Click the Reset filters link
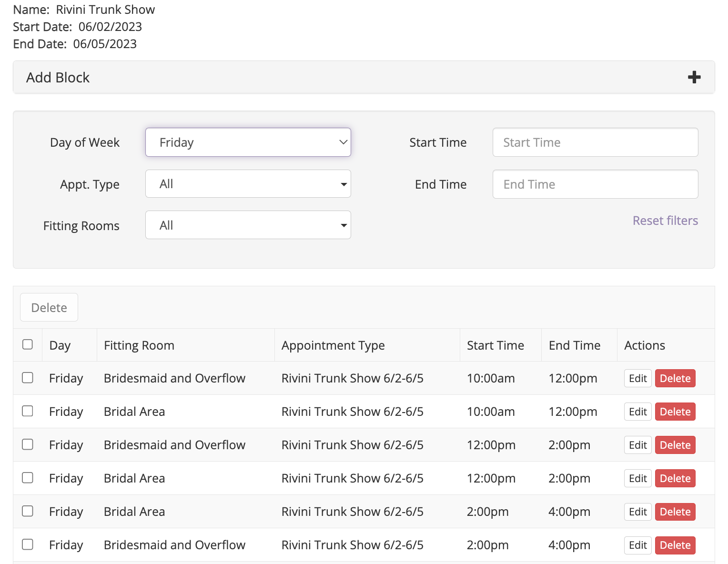 point(665,221)
